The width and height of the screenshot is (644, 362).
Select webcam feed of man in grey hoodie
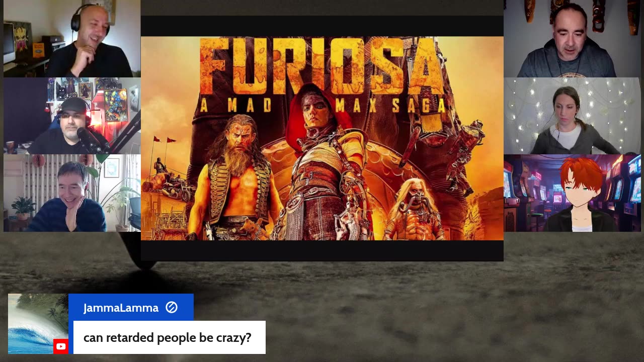click(572, 39)
